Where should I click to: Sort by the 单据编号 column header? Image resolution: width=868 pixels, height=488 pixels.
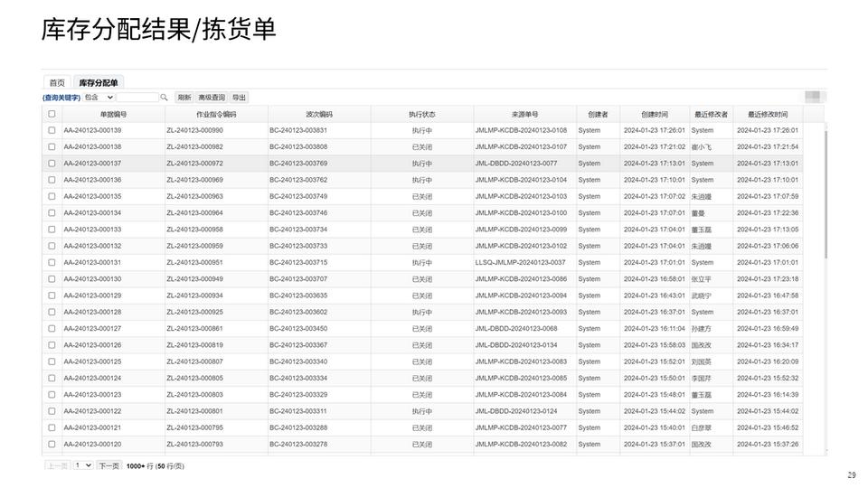[113, 115]
